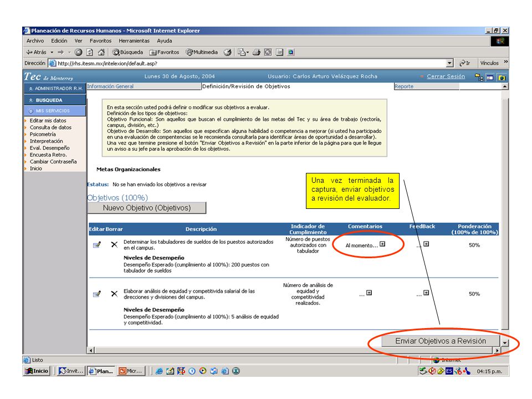
Task: Launch Internet Explorer from the quick launch bar
Action: tap(159, 371)
